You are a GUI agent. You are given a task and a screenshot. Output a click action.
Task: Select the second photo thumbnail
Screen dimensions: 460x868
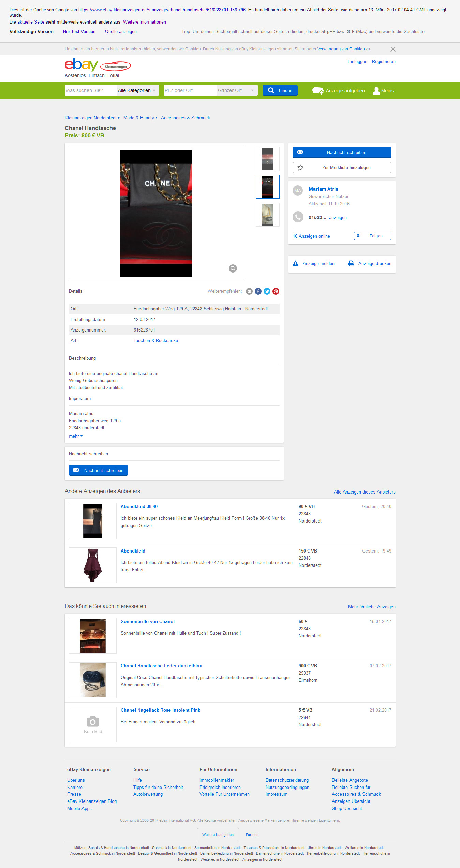coord(268,187)
